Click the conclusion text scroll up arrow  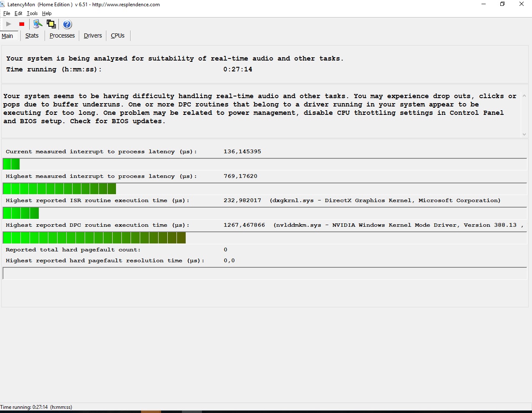tap(524, 96)
